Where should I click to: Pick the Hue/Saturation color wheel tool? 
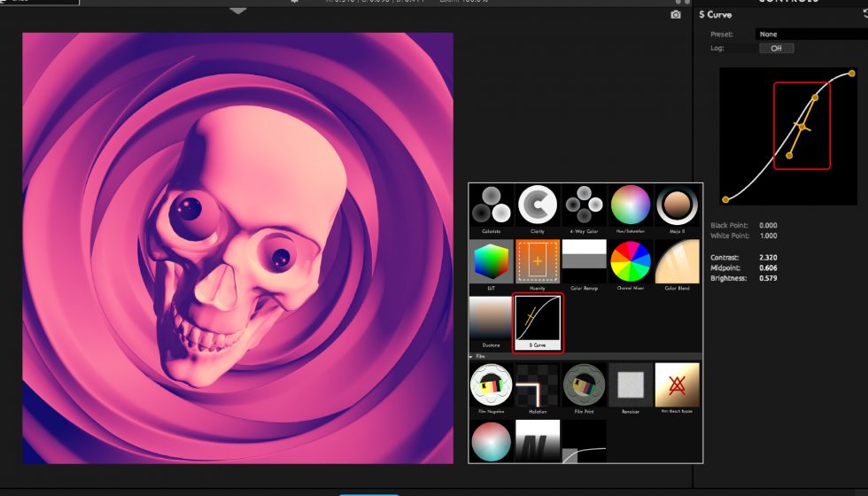point(631,206)
